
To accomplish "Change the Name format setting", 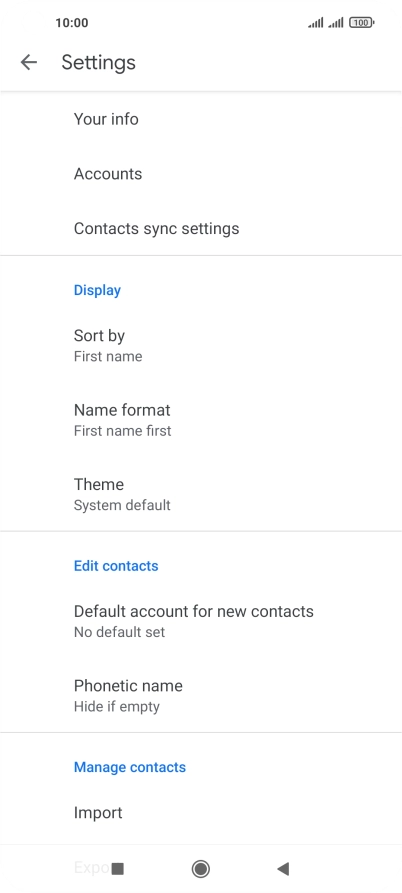I will pos(201,420).
